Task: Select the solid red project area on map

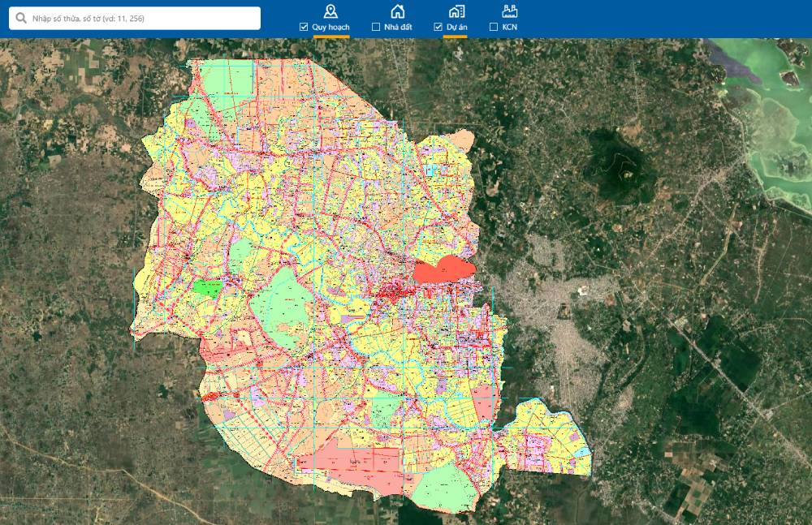Action: coord(443,269)
